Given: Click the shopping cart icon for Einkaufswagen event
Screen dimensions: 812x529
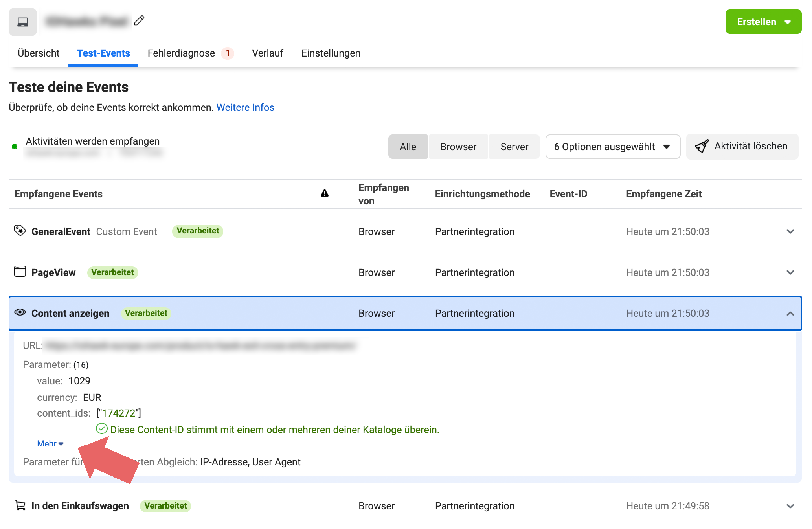Looking at the screenshot, I should tap(20, 505).
